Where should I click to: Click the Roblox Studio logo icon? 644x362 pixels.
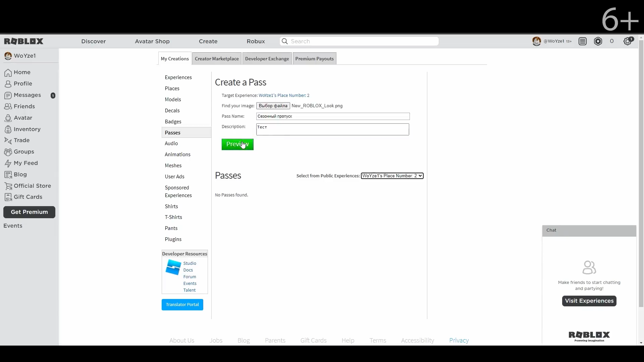(173, 267)
